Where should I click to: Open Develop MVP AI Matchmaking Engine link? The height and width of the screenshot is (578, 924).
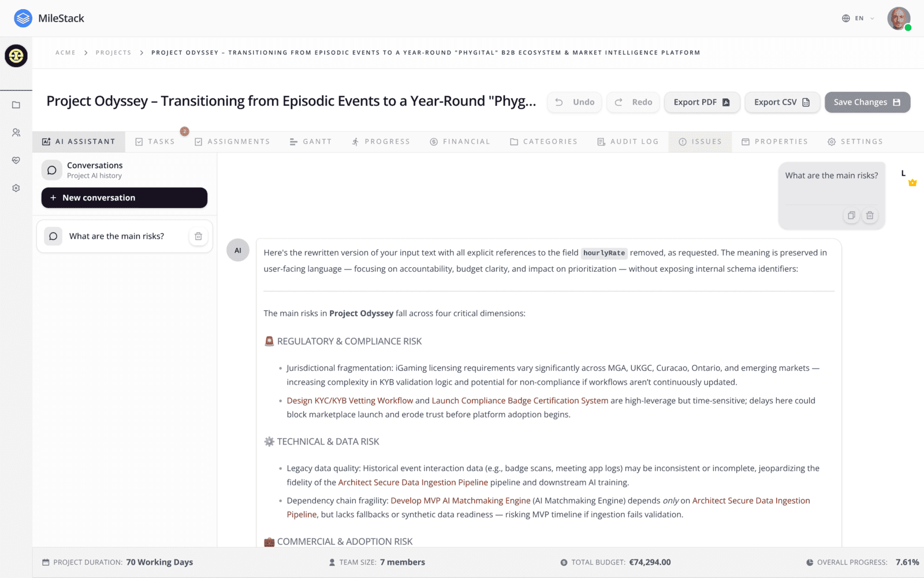(460, 501)
